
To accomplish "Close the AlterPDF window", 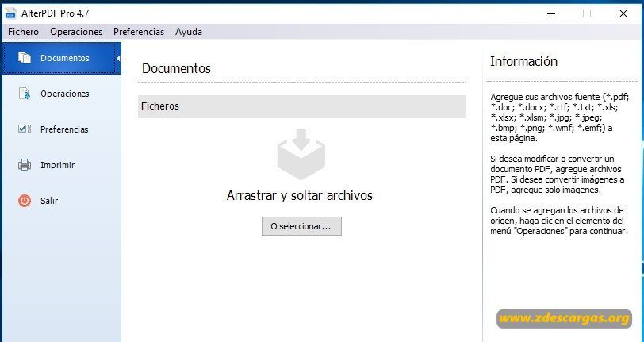I will [623, 13].
